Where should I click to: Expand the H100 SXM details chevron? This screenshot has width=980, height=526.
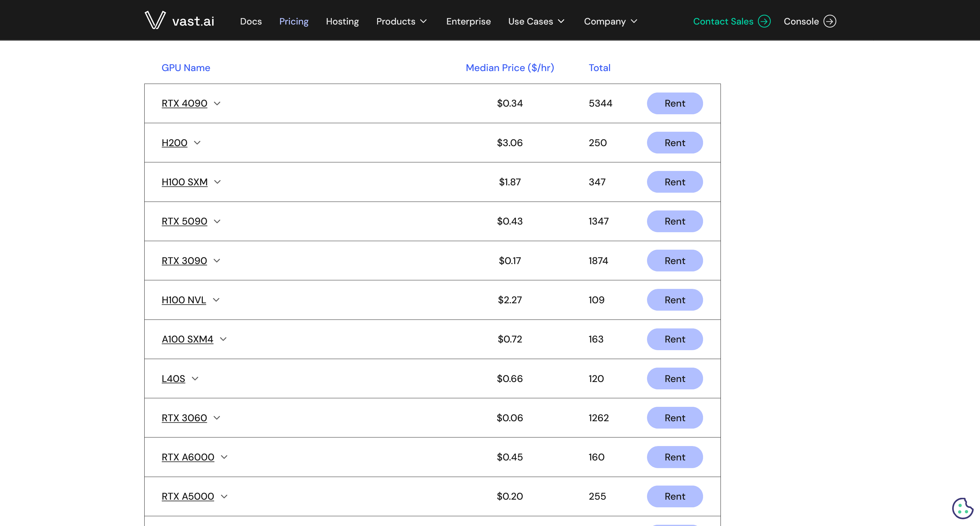pos(217,182)
